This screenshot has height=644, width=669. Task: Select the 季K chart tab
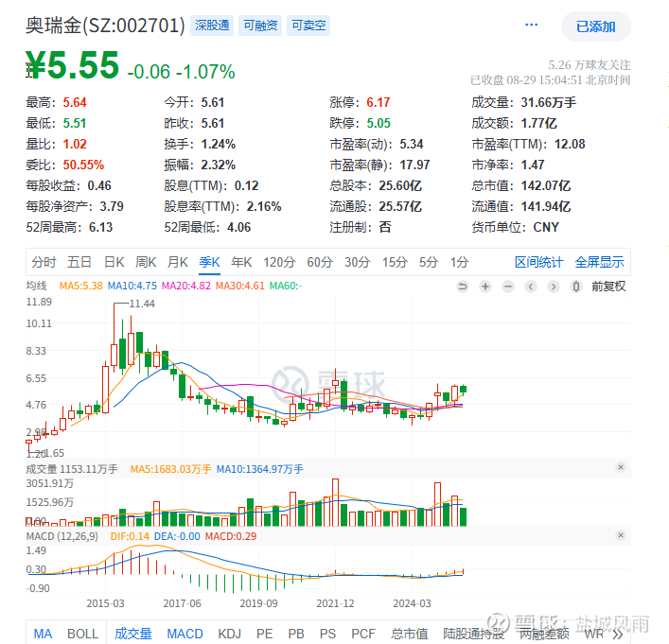tap(209, 262)
